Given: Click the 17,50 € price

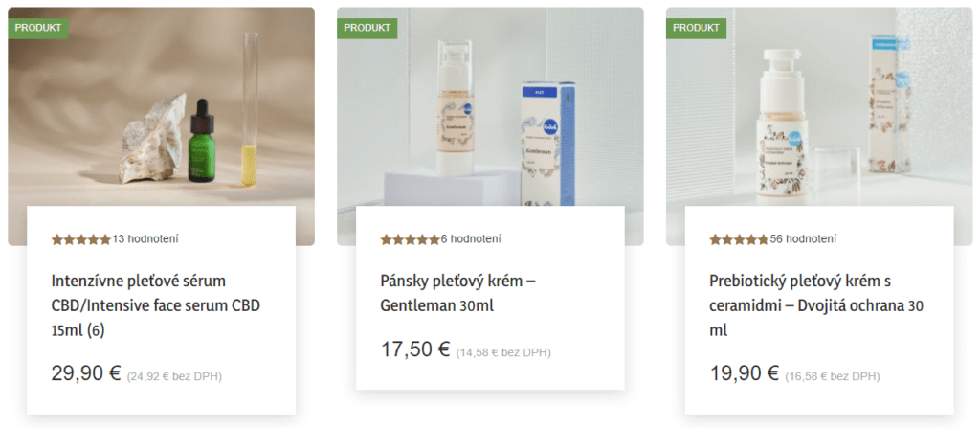Looking at the screenshot, I should point(415,349).
